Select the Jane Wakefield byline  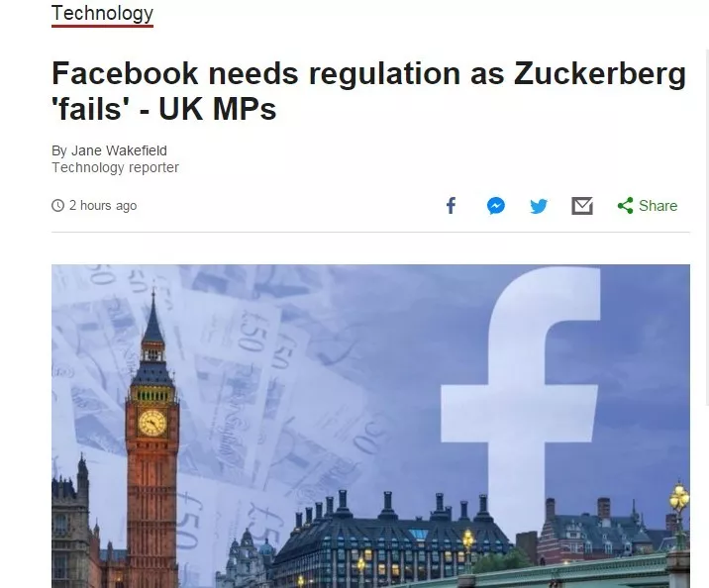pos(109,150)
